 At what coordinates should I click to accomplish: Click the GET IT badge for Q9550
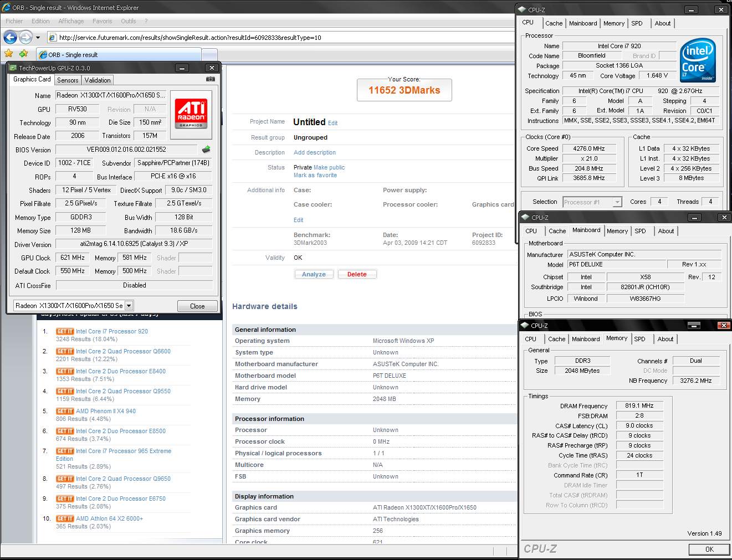click(65, 391)
